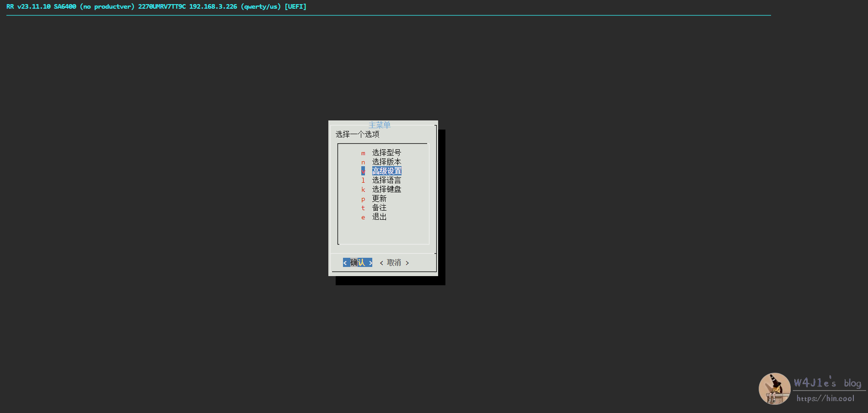Click the 取消 cancel button

click(x=394, y=262)
